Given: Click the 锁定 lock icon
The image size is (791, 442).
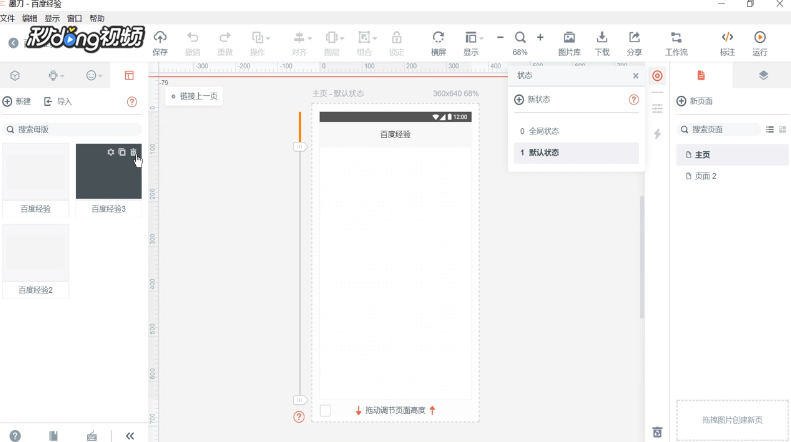Looking at the screenshot, I should pyautogui.click(x=397, y=37).
